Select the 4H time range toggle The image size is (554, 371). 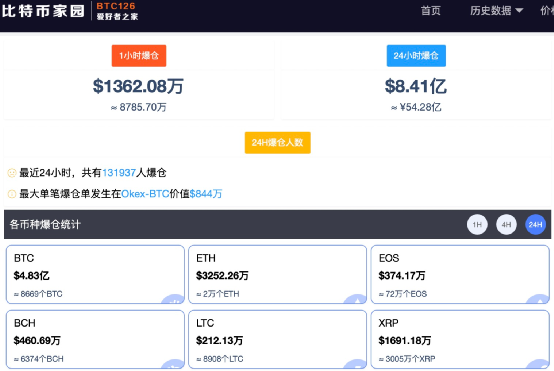coord(506,224)
